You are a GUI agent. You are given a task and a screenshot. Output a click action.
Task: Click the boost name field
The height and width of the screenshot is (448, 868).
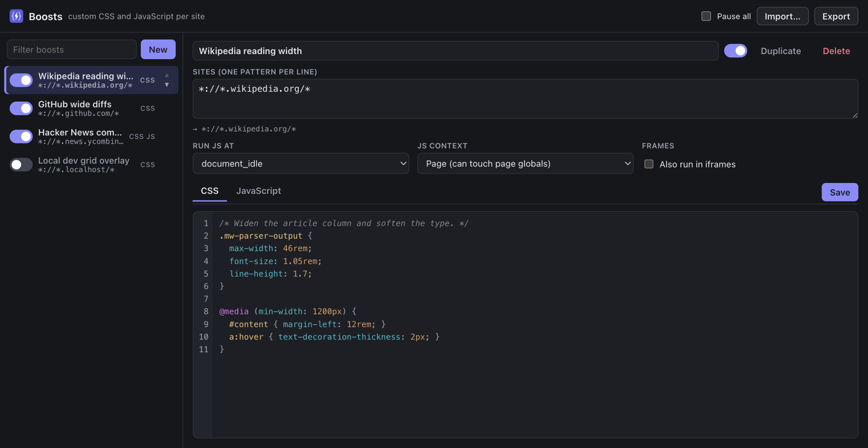tap(456, 51)
